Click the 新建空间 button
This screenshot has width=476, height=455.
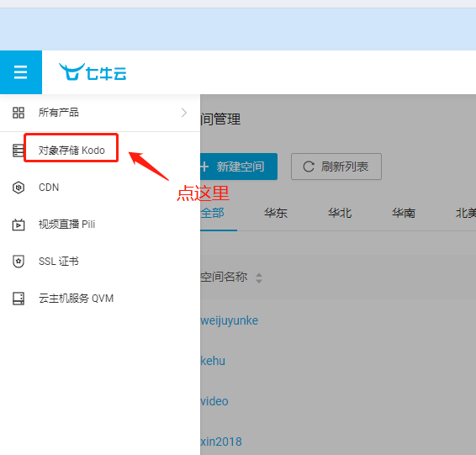(x=239, y=167)
